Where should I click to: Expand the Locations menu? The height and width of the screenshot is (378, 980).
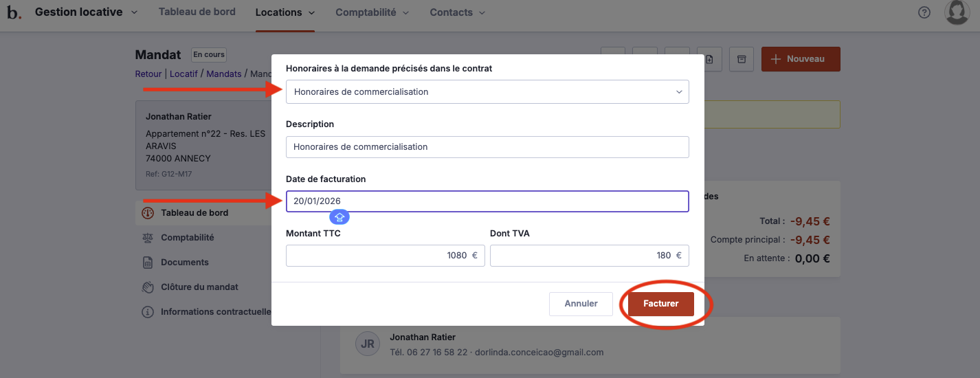click(285, 12)
